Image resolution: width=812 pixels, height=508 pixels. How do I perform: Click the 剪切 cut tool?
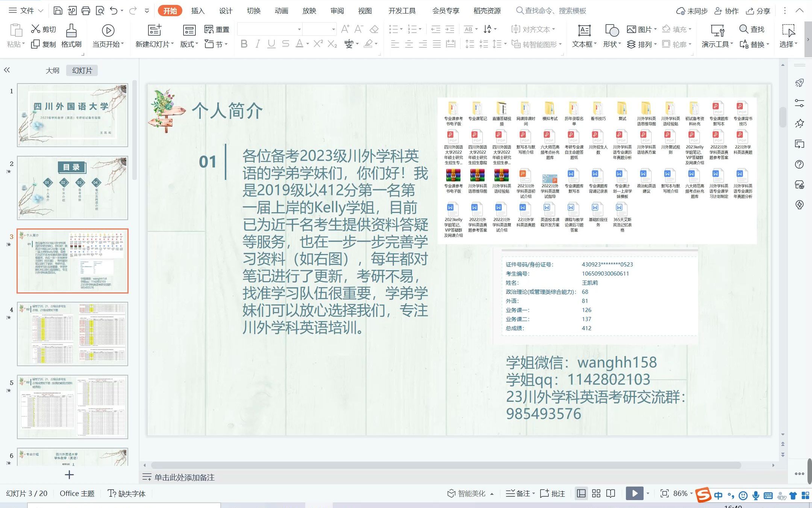pyautogui.click(x=44, y=29)
